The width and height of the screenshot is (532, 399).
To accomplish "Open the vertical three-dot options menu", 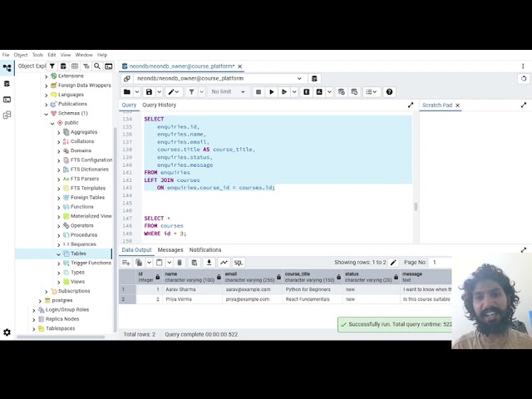I will pyautogui.click(x=523, y=66).
